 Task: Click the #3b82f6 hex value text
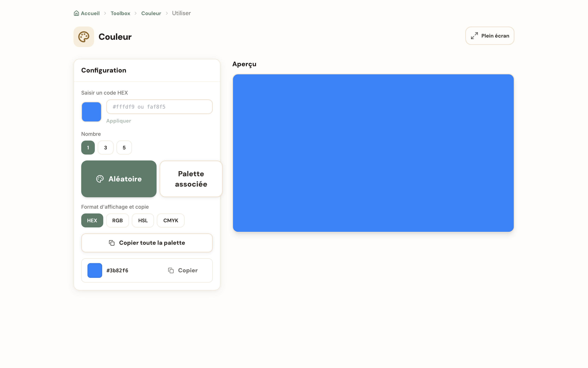point(117,271)
